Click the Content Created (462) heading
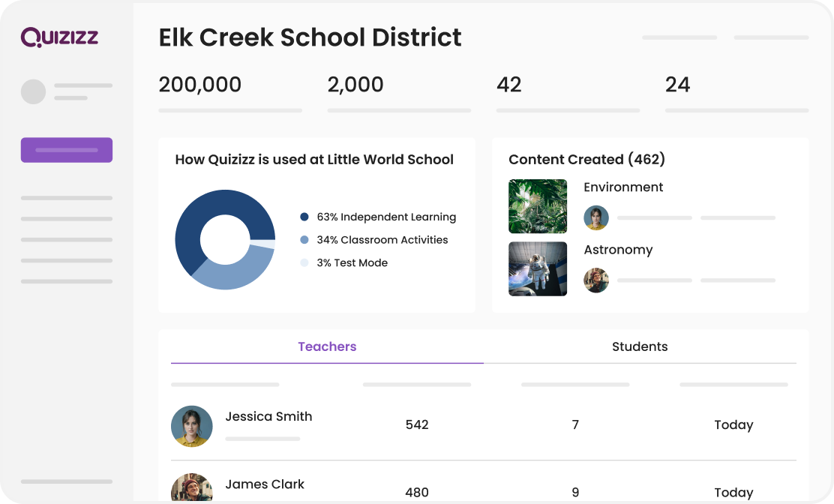 click(x=586, y=159)
